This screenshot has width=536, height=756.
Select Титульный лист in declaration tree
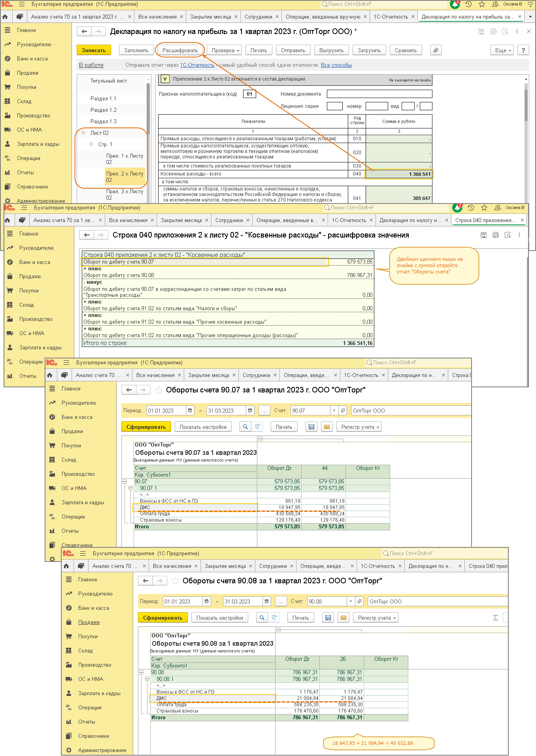pyautogui.click(x=109, y=81)
